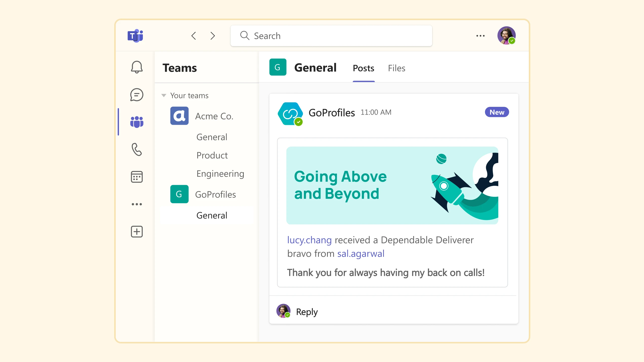Select the Posts tab
This screenshot has height=362, width=644.
pyautogui.click(x=363, y=68)
